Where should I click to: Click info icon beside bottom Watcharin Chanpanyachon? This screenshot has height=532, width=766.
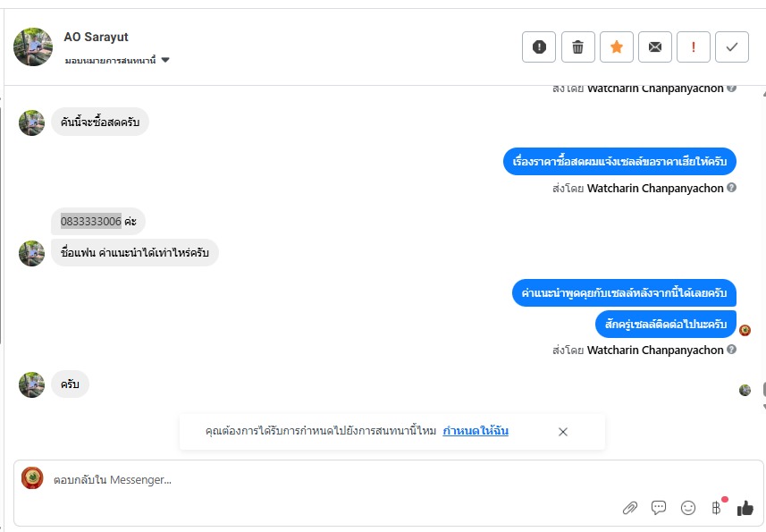pyautogui.click(x=732, y=350)
